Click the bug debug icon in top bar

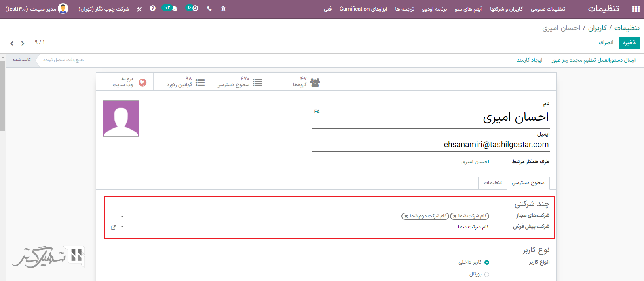223,9
